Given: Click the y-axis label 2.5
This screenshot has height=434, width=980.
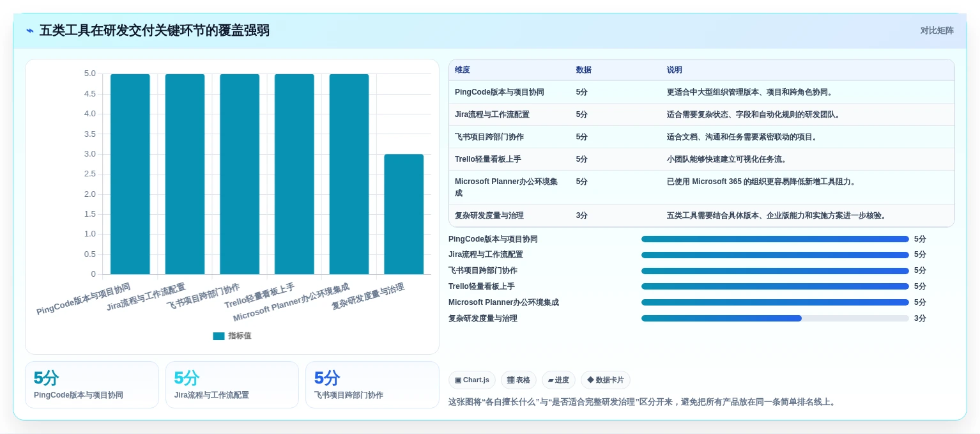Looking at the screenshot, I should [x=89, y=174].
